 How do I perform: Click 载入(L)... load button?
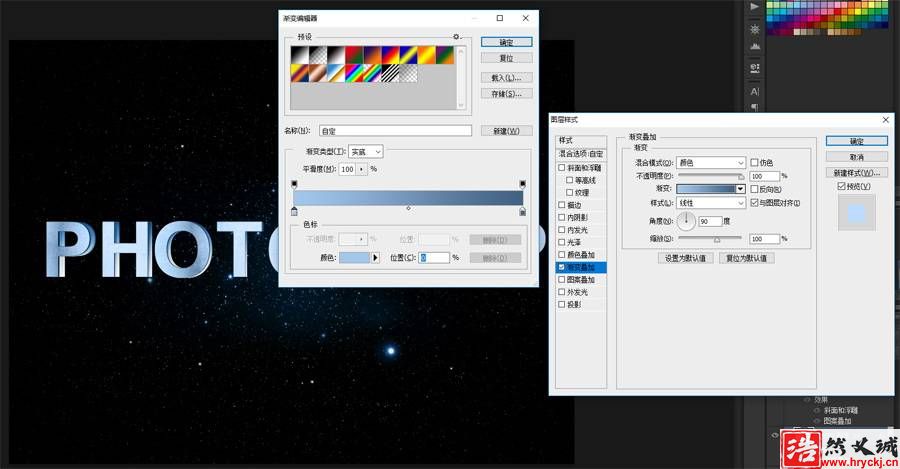point(506,77)
